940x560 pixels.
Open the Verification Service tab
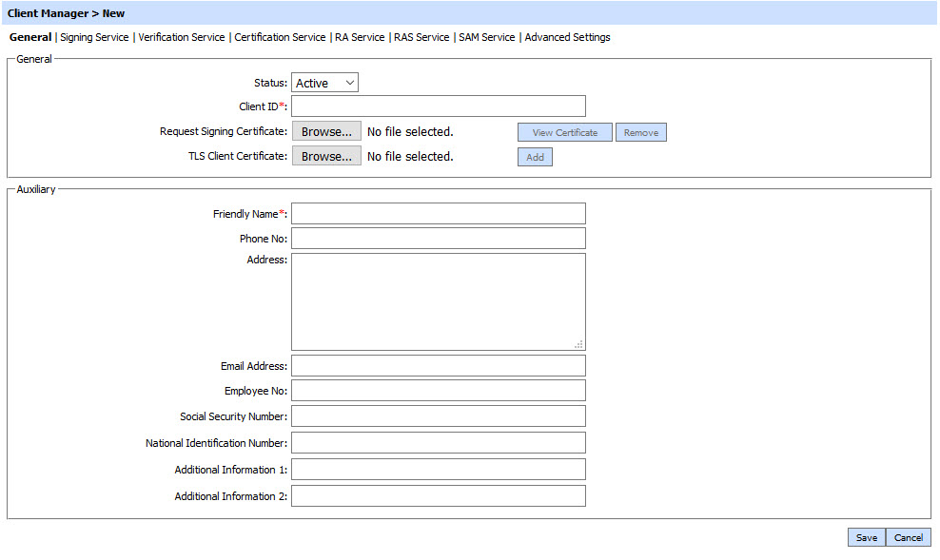pos(182,38)
